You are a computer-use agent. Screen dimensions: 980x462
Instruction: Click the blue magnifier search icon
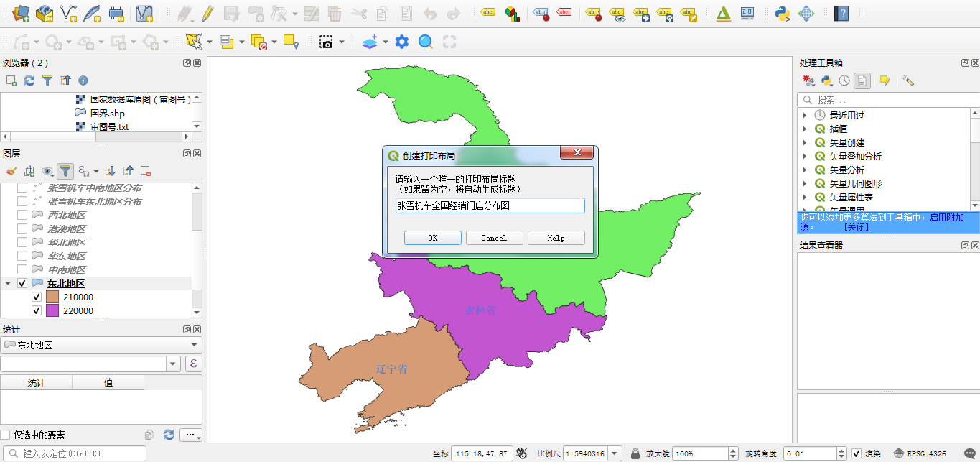[426, 42]
